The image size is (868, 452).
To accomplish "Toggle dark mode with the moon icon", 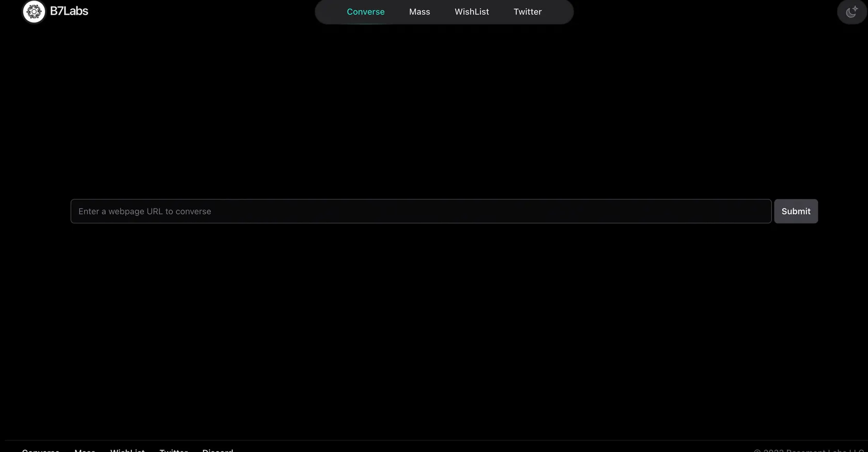I will (x=851, y=12).
